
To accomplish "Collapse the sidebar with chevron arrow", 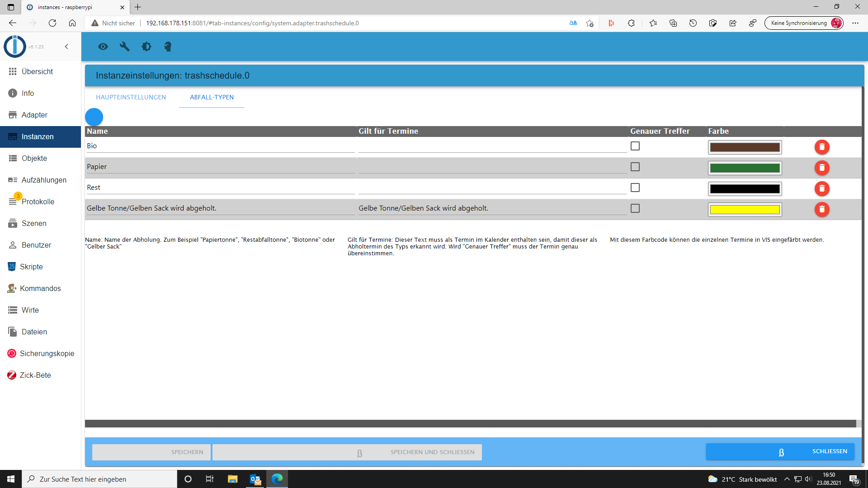I will (66, 47).
